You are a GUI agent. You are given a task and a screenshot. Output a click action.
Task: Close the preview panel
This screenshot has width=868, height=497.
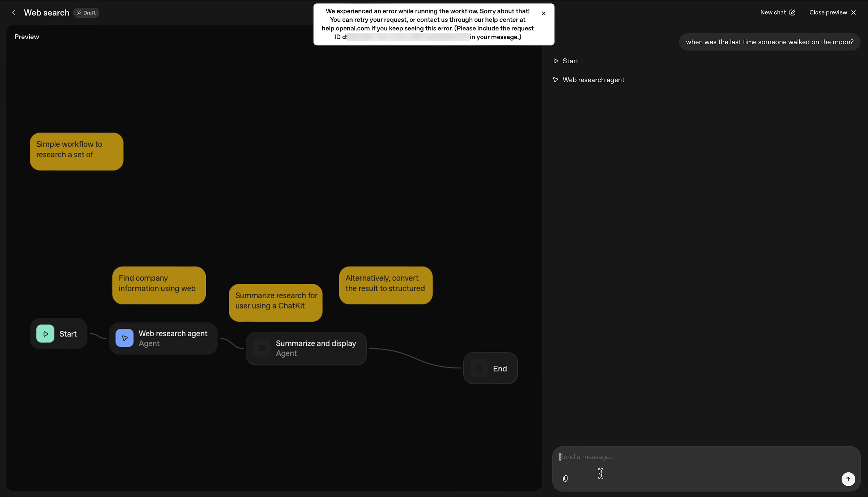[x=832, y=12]
